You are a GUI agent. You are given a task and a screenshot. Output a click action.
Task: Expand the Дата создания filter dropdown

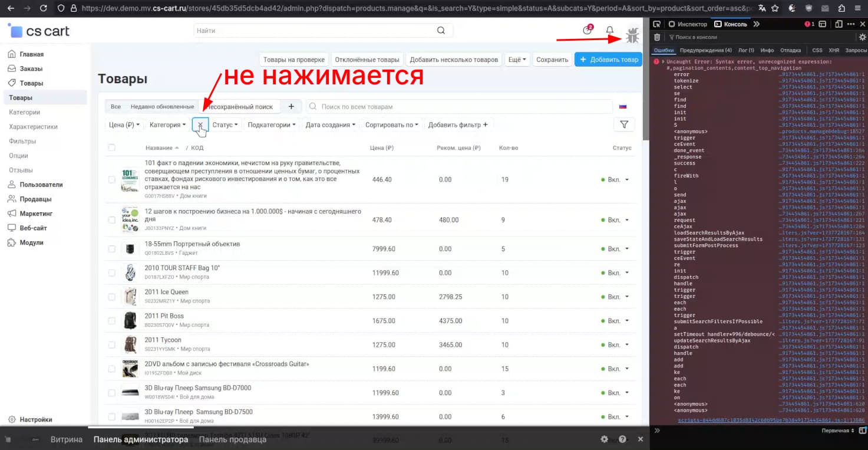(x=330, y=124)
